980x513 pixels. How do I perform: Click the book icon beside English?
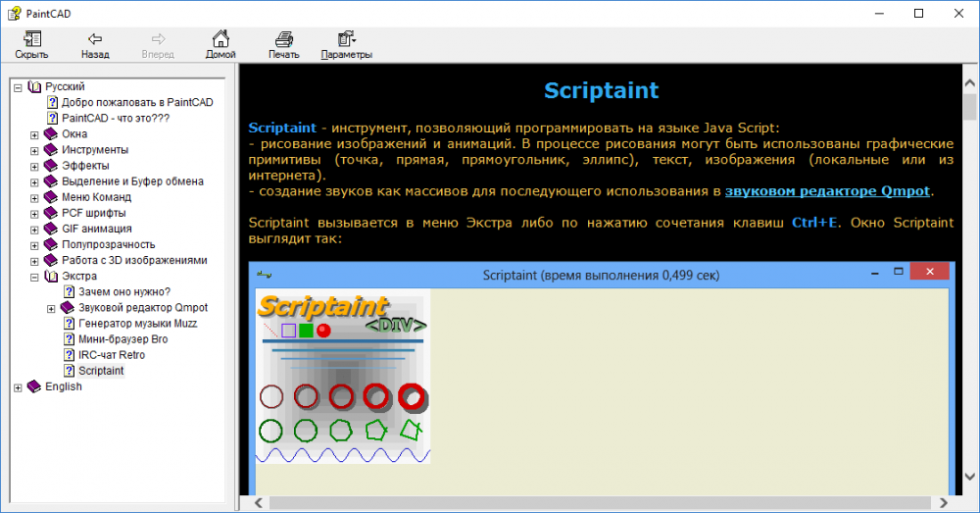[x=33, y=386]
